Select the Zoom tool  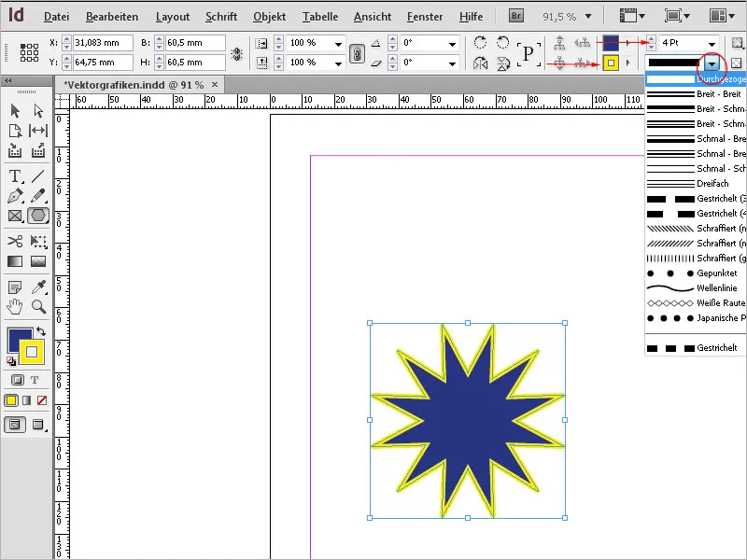coord(38,307)
